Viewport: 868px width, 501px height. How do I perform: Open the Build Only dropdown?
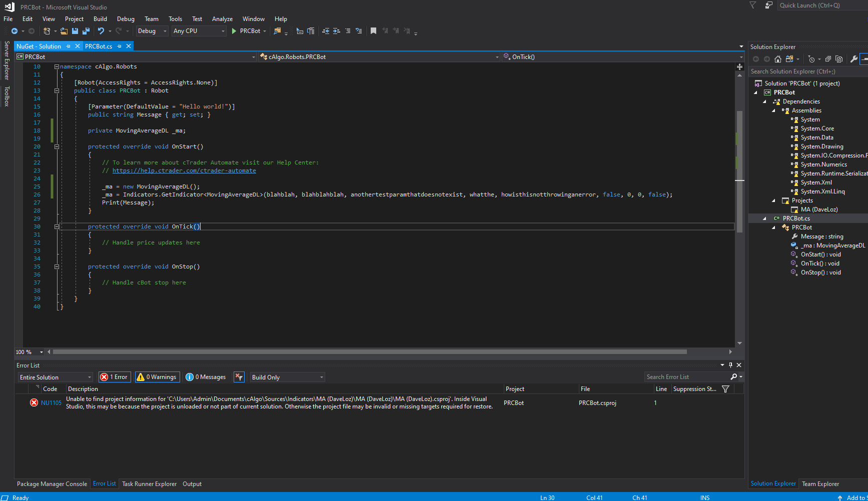[287, 377]
